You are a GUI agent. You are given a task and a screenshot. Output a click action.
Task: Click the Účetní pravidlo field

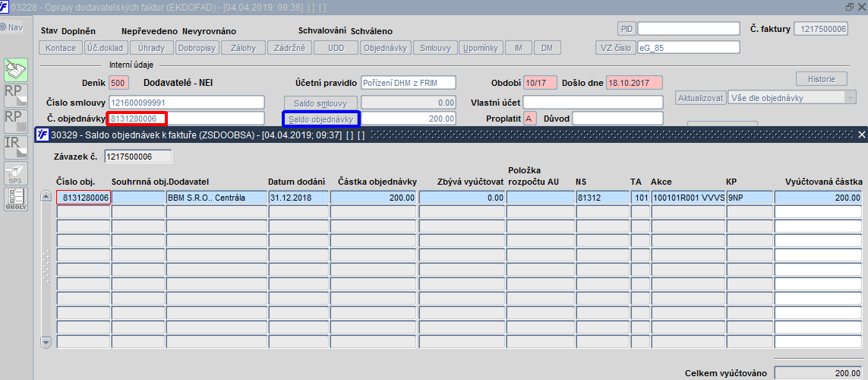click(408, 83)
